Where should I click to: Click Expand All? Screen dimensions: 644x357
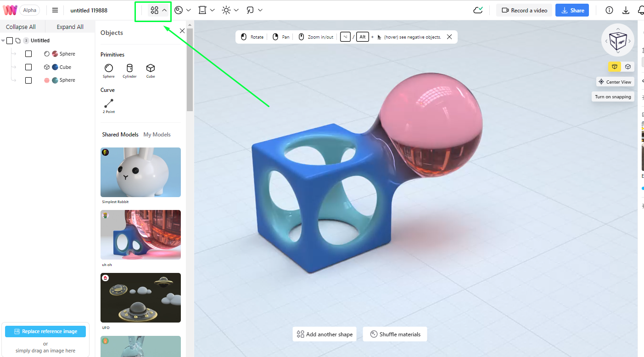(x=70, y=27)
